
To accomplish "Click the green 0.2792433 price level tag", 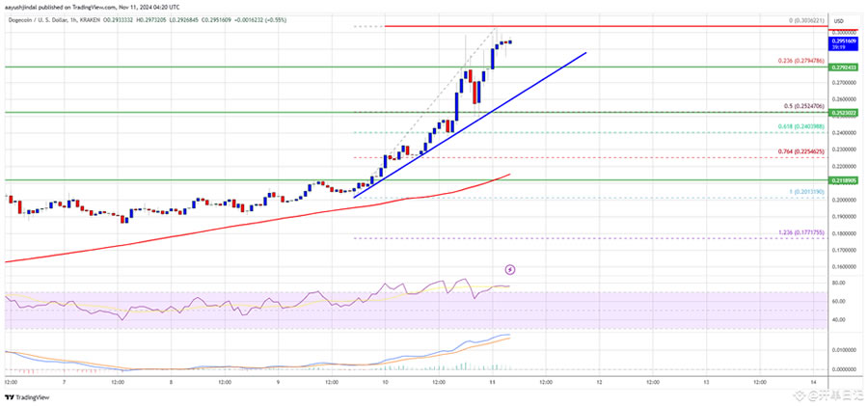I will pos(845,68).
